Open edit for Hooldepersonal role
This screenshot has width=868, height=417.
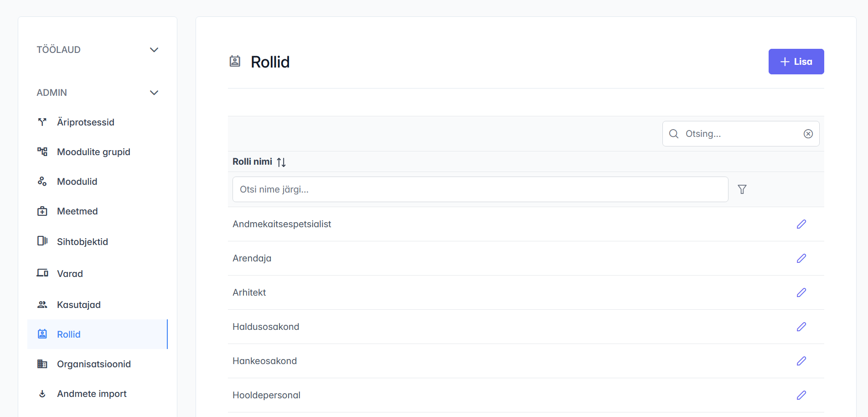[801, 395]
